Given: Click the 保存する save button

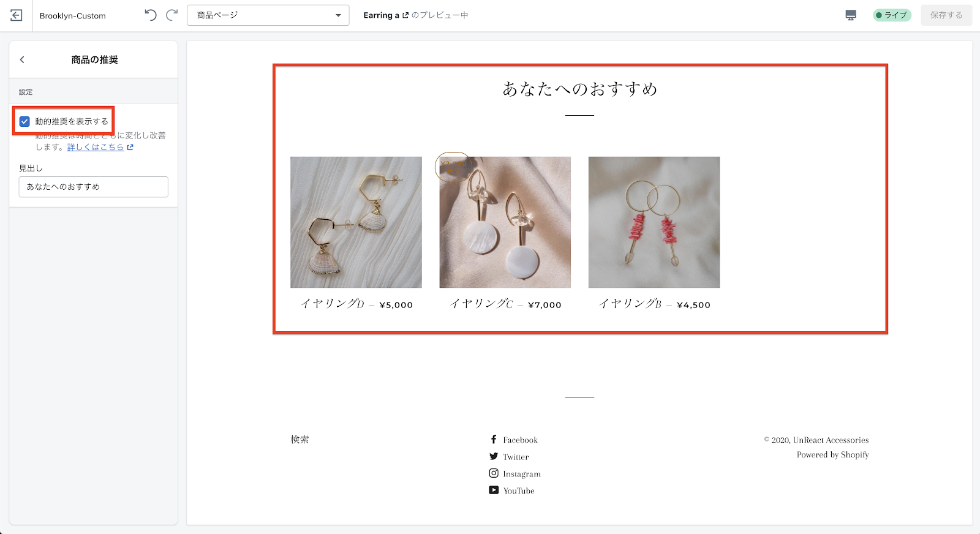Looking at the screenshot, I should pyautogui.click(x=946, y=15).
